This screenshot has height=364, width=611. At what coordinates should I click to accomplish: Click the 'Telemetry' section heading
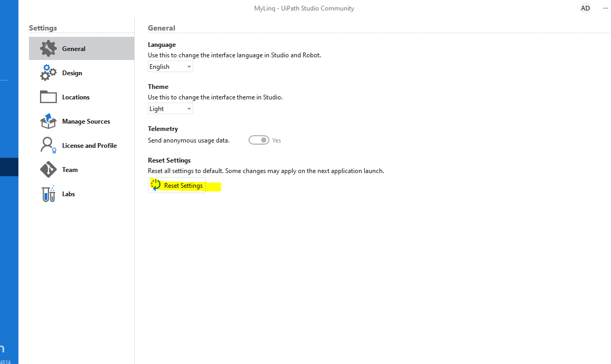coord(163,129)
